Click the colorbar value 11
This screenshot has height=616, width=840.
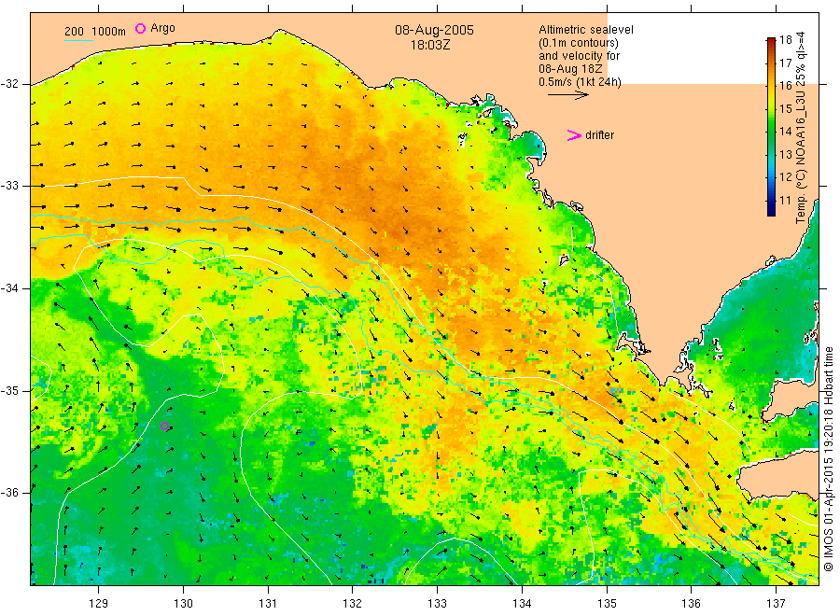785,201
